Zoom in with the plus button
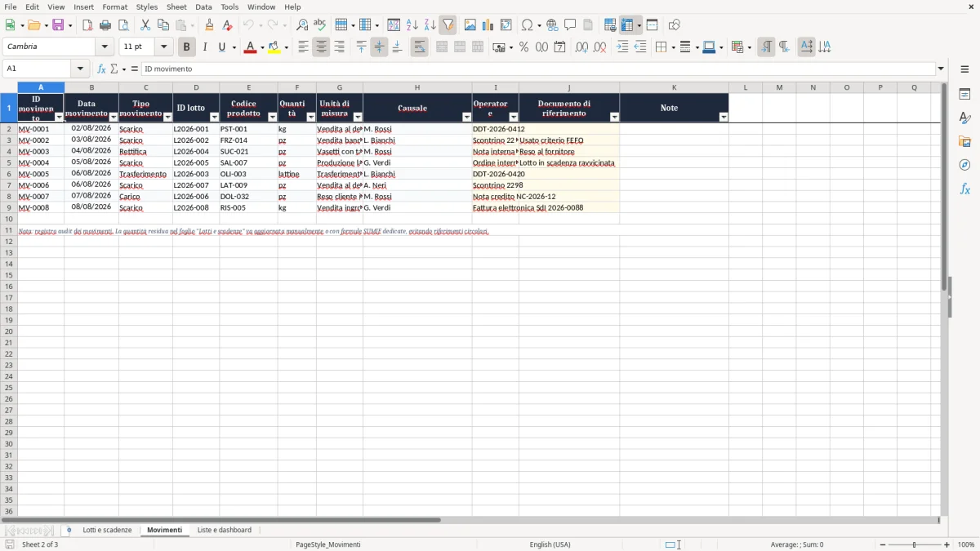Screen dimensions: 980x551 coord(947,544)
